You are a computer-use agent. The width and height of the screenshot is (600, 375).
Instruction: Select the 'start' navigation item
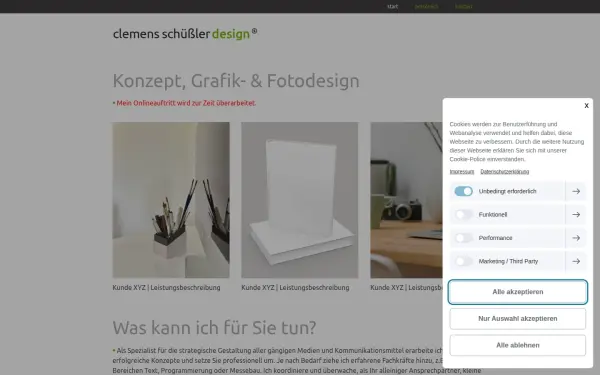392,7
